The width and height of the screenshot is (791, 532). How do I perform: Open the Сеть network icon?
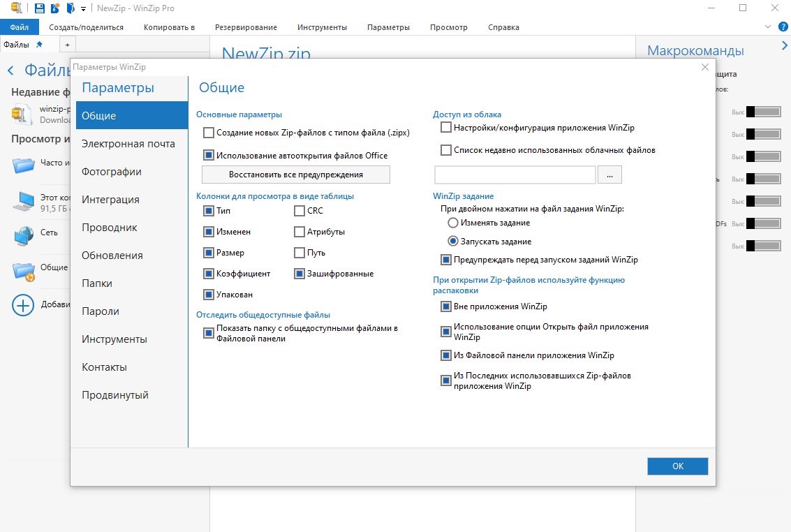[x=23, y=235]
